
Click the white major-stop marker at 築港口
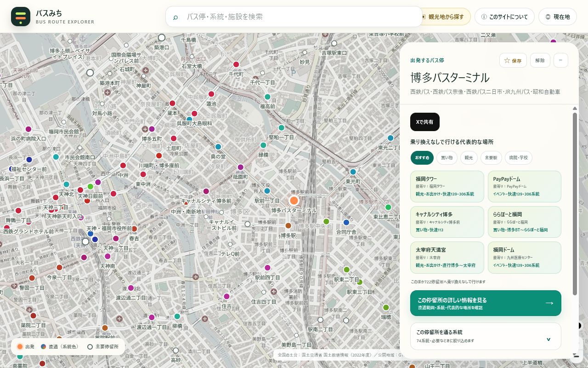(x=162, y=38)
